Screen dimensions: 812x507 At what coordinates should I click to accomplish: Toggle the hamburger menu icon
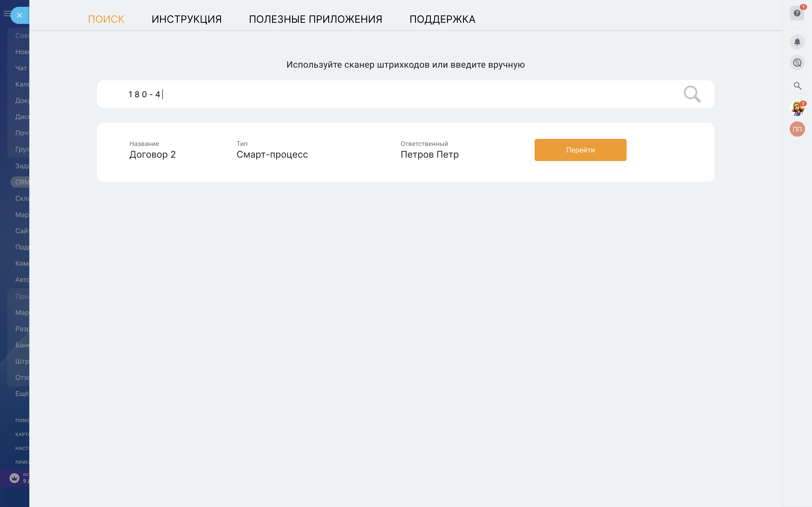coord(6,14)
